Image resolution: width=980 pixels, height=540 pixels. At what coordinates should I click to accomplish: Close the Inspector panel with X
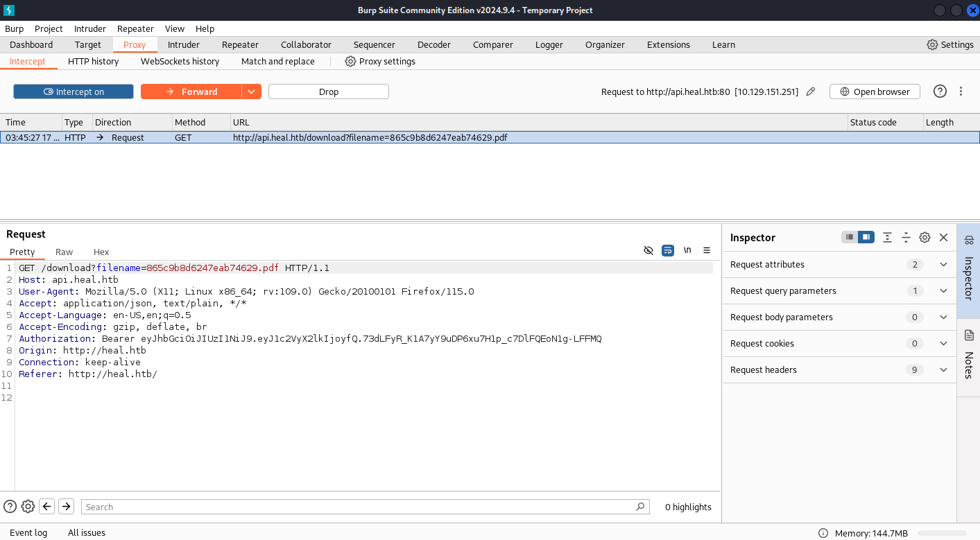pos(943,237)
